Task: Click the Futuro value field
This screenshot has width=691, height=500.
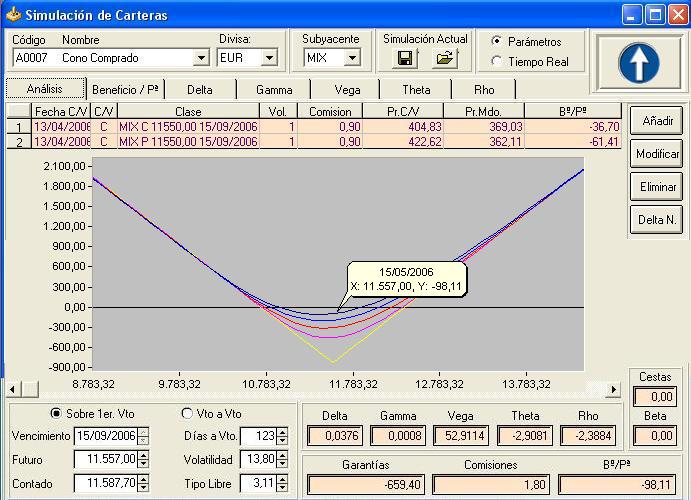Action: pos(106,459)
